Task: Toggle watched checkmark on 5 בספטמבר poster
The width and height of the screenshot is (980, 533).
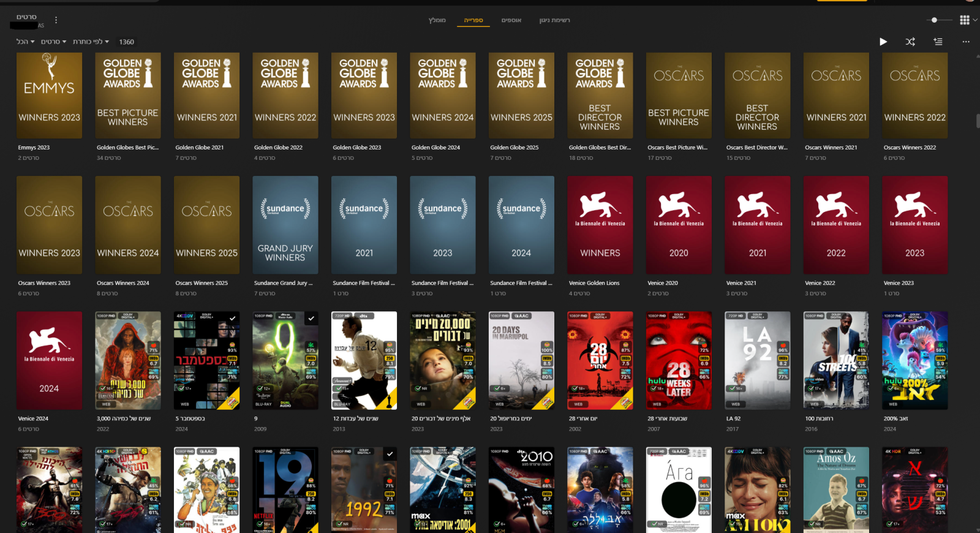Action: click(x=232, y=319)
